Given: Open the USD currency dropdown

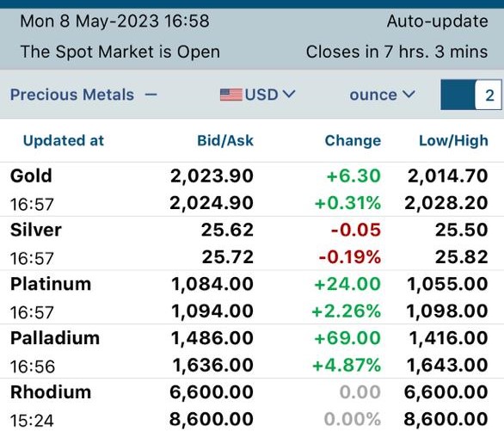Looking at the screenshot, I should pos(257,95).
